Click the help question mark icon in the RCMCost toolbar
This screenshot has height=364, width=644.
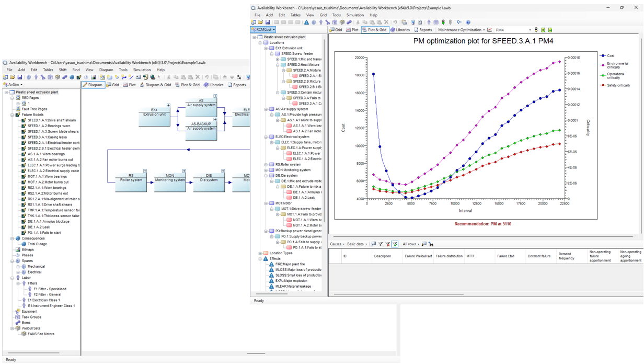[468, 22]
